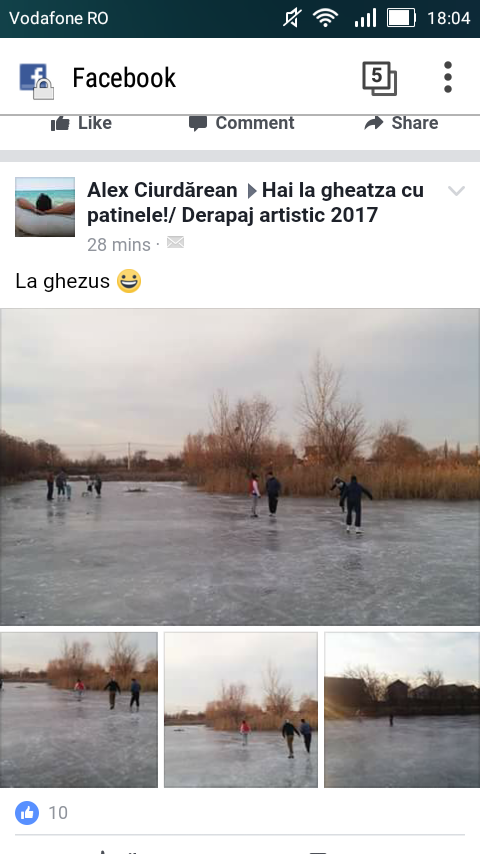Open the large frozen lake photo

pos(240,467)
